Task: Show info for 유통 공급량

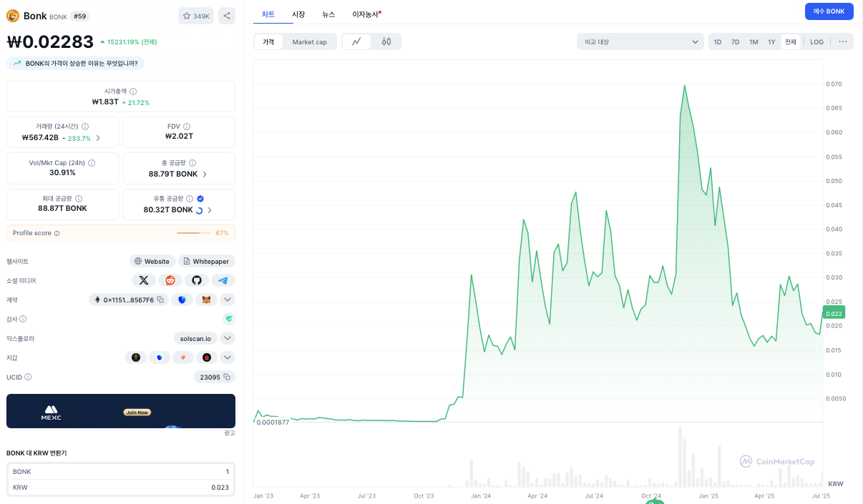Action: tap(190, 199)
